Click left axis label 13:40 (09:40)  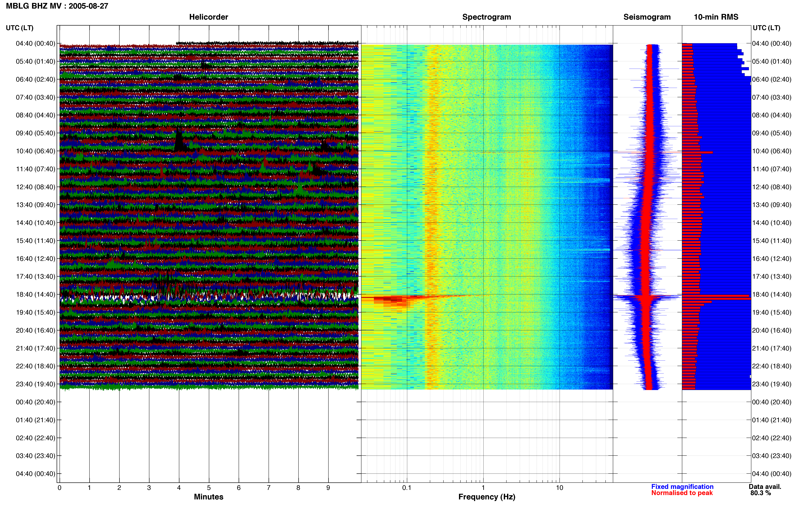click(36, 205)
